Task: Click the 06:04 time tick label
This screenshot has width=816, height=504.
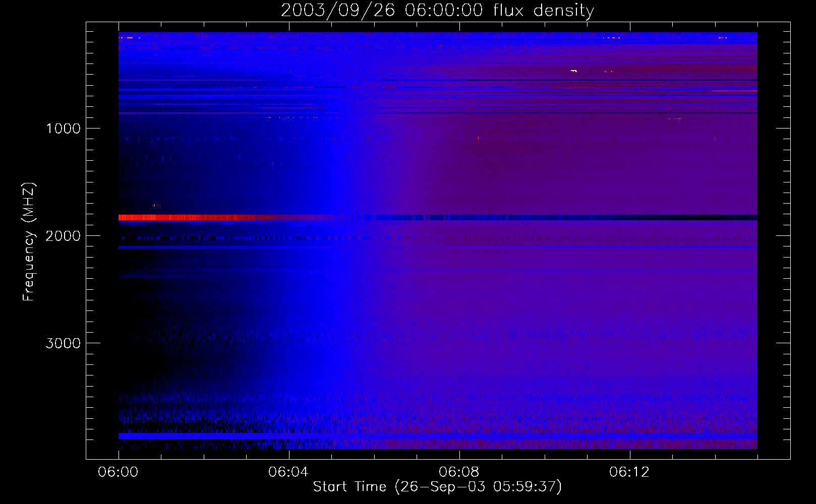Action: point(288,472)
